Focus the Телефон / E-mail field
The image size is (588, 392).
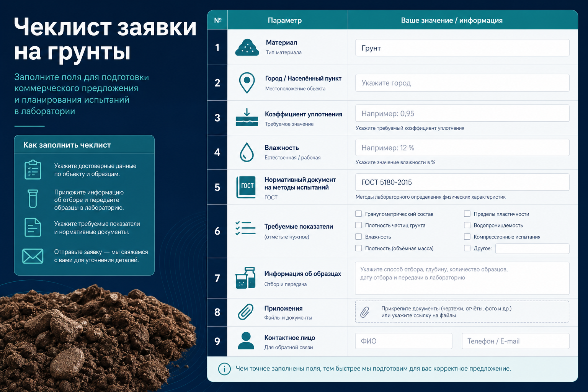tap(516, 341)
